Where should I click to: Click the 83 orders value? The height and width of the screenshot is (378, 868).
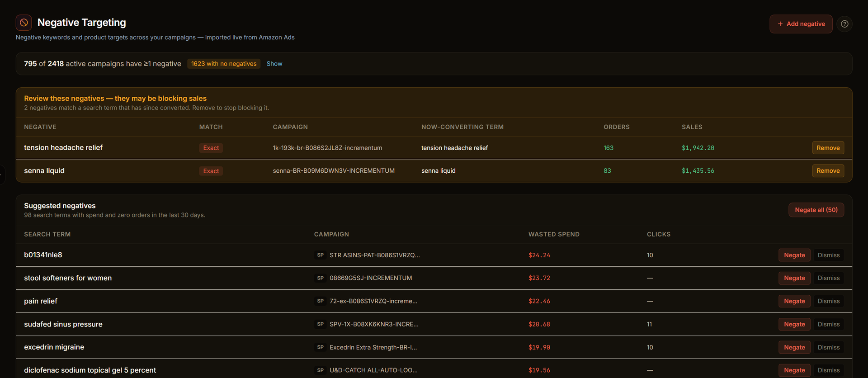point(607,171)
